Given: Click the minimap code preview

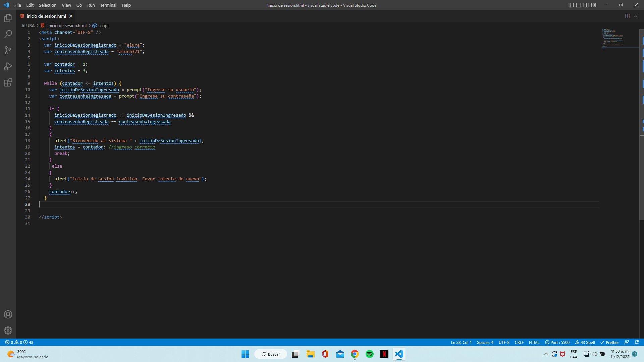Looking at the screenshot, I should click(x=620, y=39).
